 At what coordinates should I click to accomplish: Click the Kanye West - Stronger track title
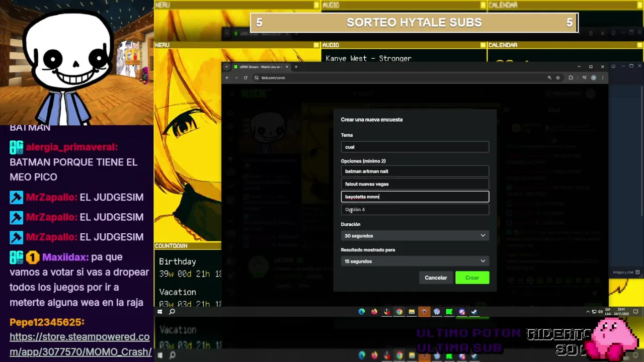[368, 58]
